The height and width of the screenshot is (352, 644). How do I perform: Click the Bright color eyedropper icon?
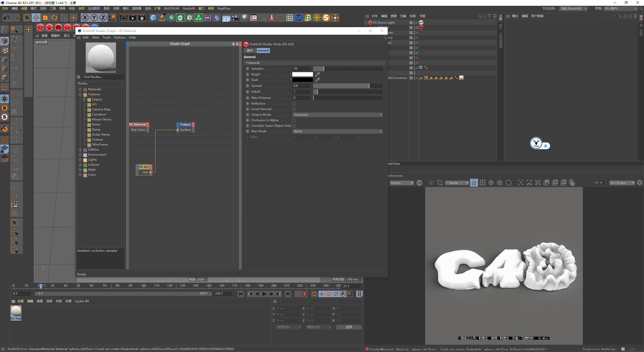(317, 74)
